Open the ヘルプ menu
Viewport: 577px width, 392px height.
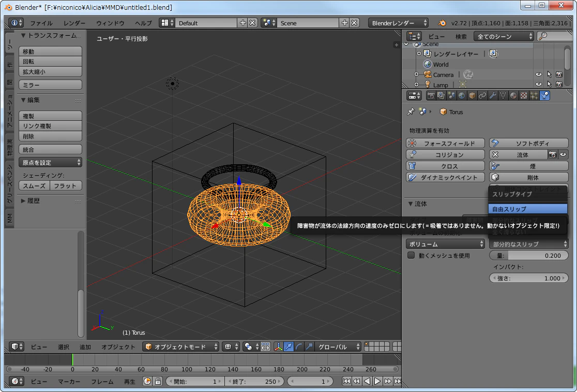click(143, 23)
